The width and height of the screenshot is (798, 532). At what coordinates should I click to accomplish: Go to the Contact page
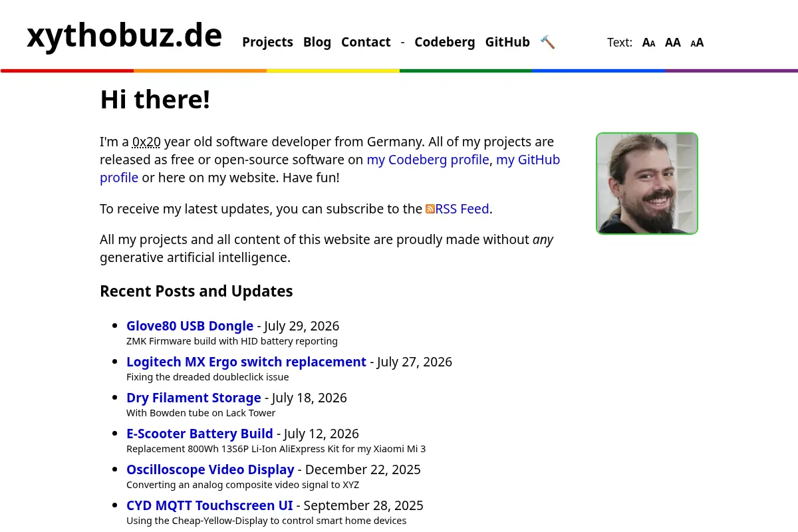pyautogui.click(x=366, y=42)
